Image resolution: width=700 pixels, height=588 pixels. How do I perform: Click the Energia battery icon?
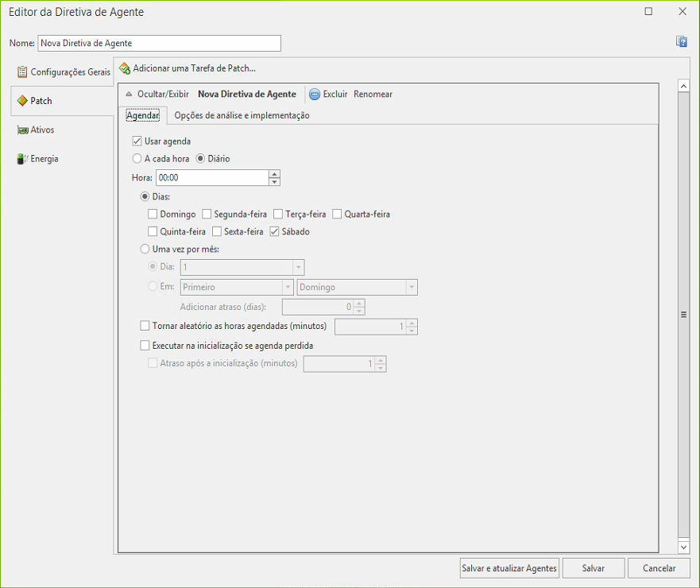click(22, 159)
